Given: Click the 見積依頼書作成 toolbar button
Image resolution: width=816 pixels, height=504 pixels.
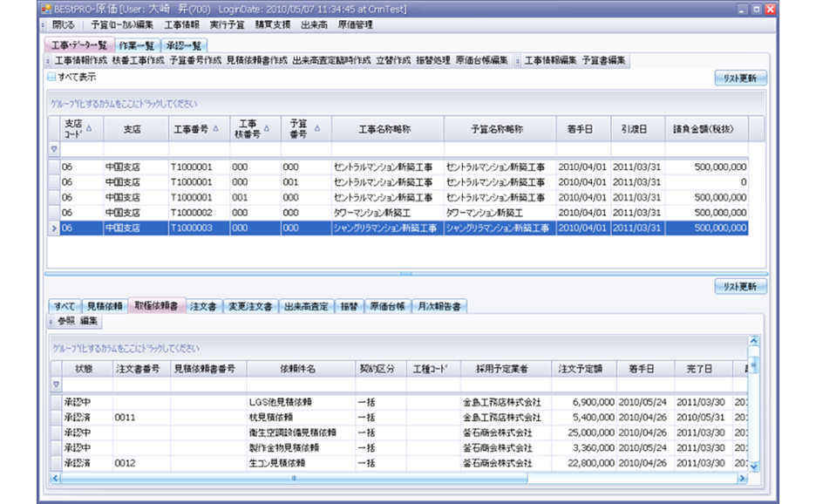Looking at the screenshot, I should (256, 61).
